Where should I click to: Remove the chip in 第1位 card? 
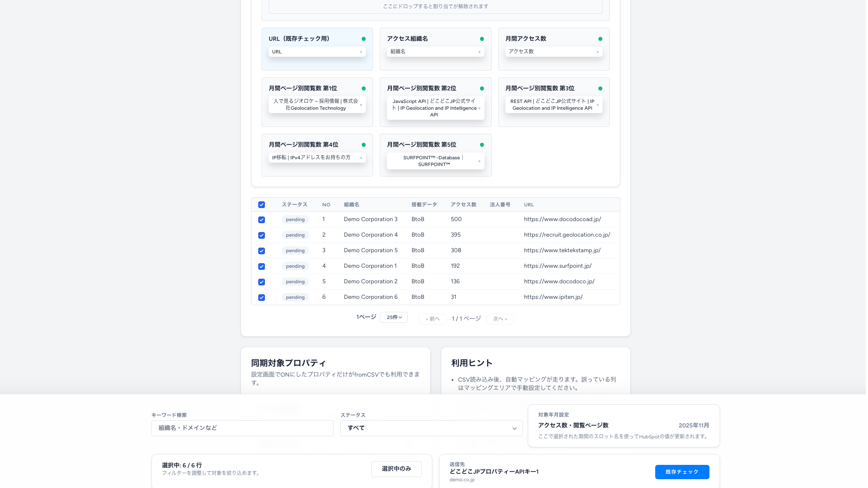click(361, 105)
